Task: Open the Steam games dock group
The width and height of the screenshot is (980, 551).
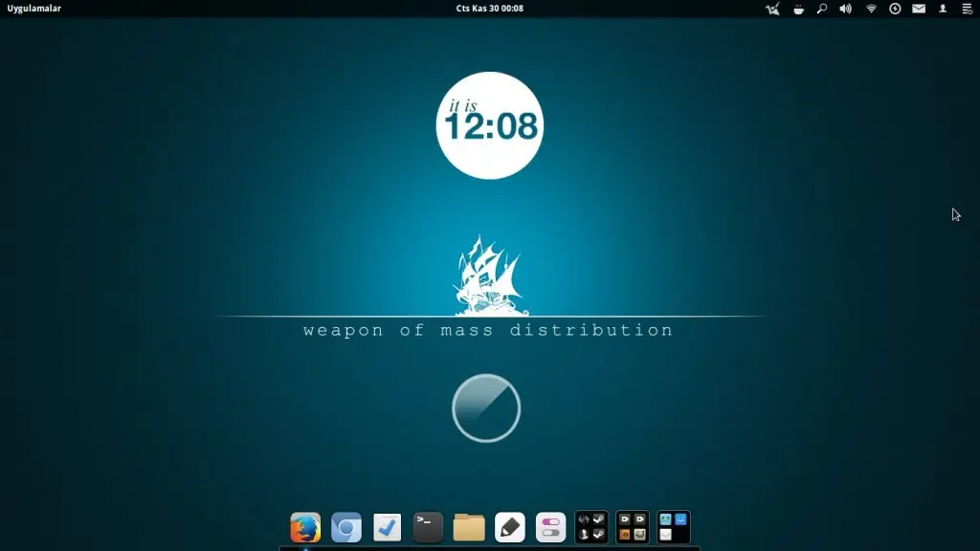Action: pos(591,527)
